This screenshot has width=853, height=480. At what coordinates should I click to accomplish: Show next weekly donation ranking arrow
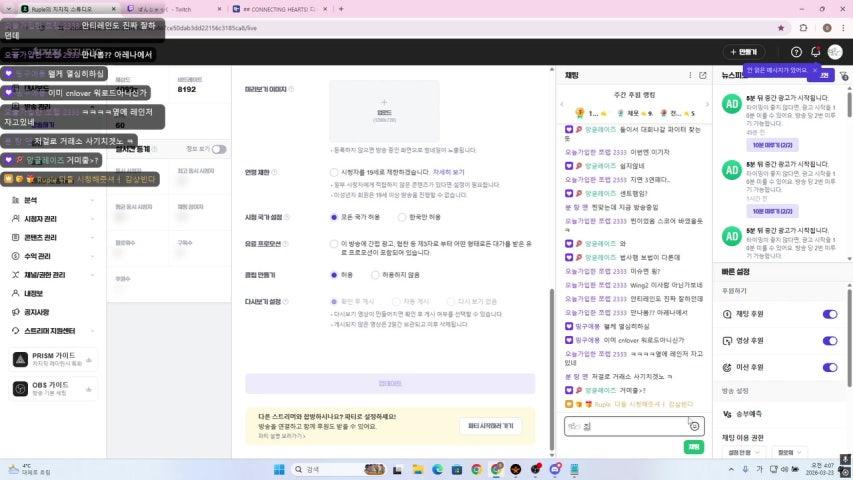pos(707,104)
